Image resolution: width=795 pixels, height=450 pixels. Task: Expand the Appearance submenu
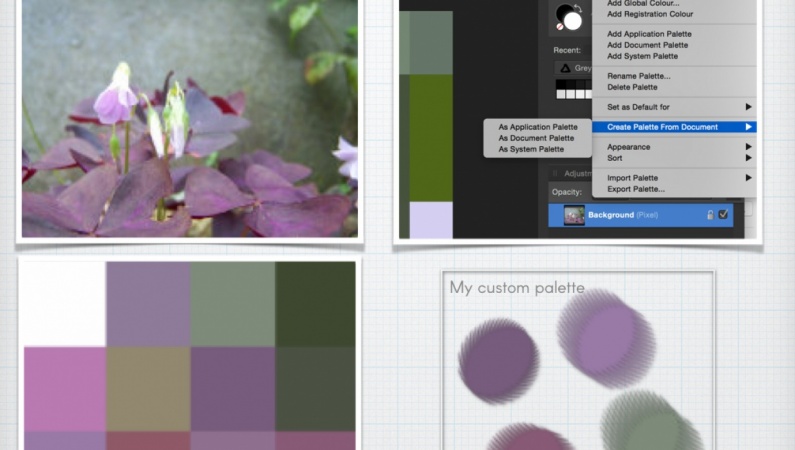(x=674, y=147)
